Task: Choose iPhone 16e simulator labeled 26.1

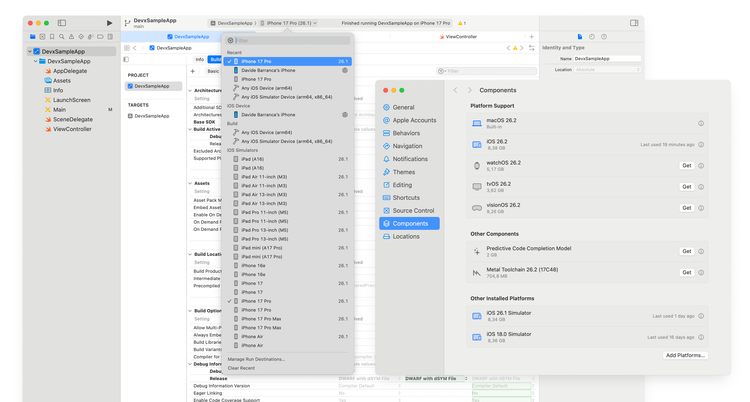Action: pyautogui.click(x=288, y=266)
